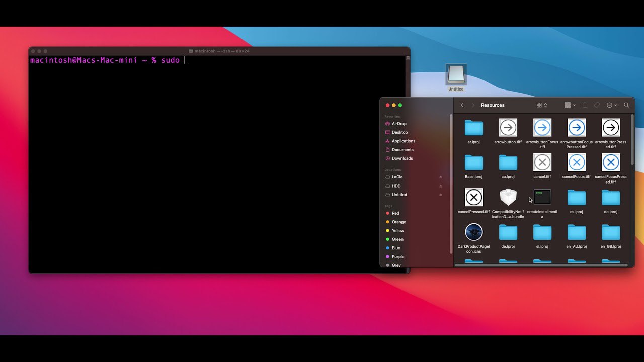Eject the LaCie volume
The width and height of the screenshot is (644, 362).
pyautogui.click(x=441, y=177)
